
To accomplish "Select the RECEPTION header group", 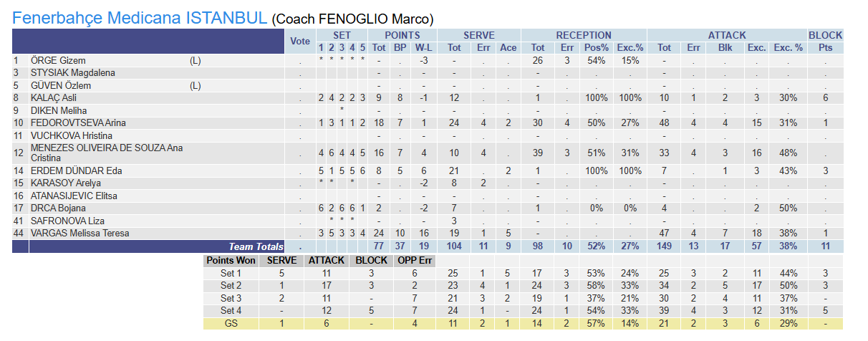I will pos(584,35).
